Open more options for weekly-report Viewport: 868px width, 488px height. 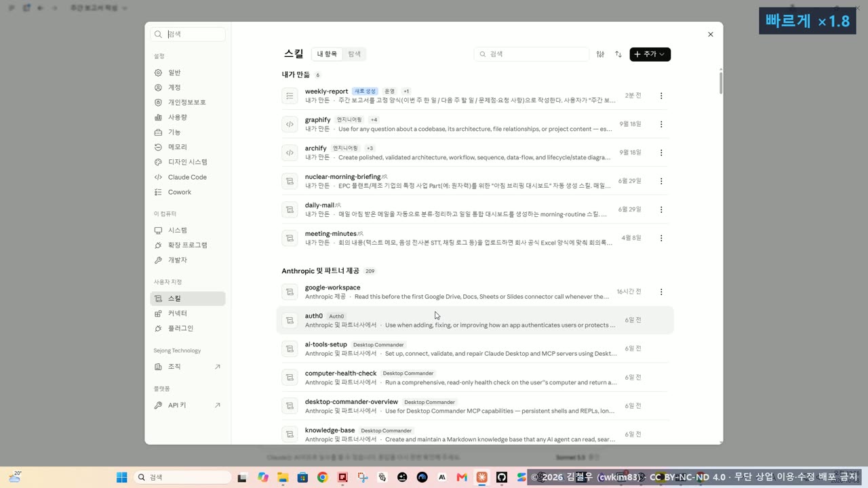[661, 96]
